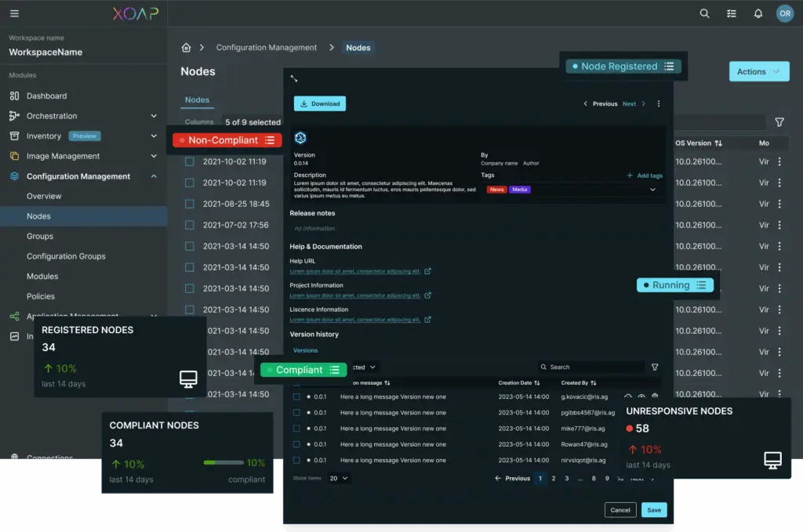Image resolution: width=803 pixels, height=532 pixels.
Task: Expand the Actions dropdown
Action: point(758,72)
